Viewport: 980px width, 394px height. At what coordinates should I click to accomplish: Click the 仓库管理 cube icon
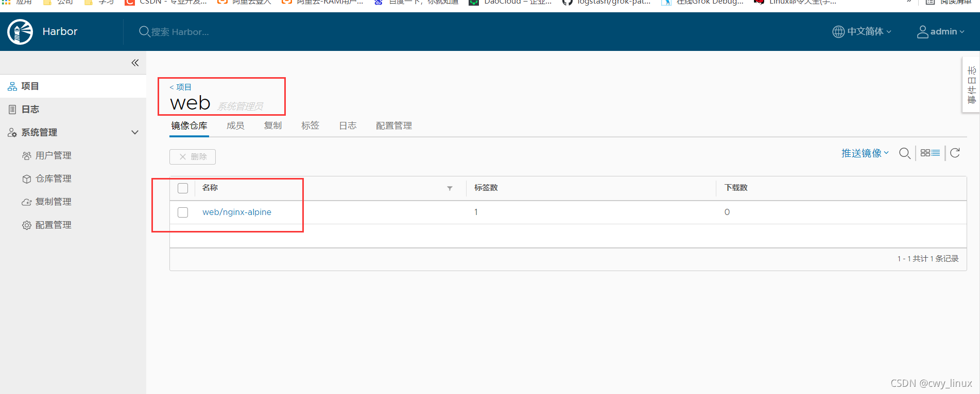click(27, 179)
